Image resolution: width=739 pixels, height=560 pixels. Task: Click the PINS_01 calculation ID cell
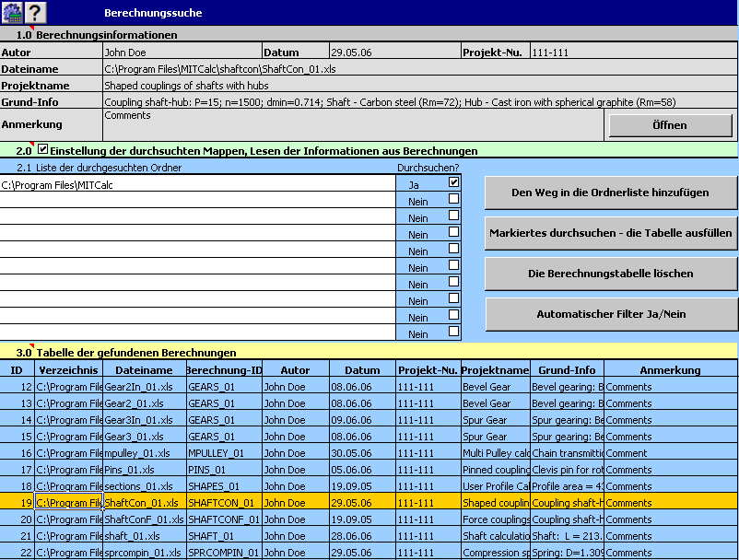pos(224,470)
